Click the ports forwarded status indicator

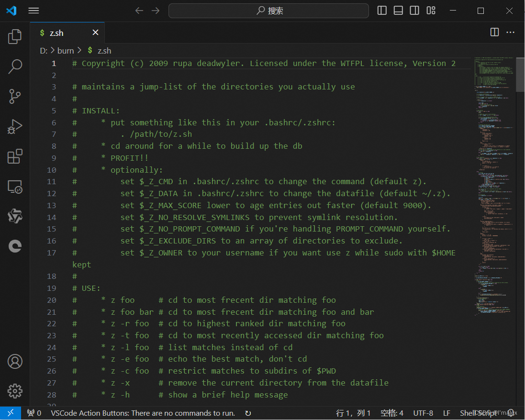pos(34,413)
